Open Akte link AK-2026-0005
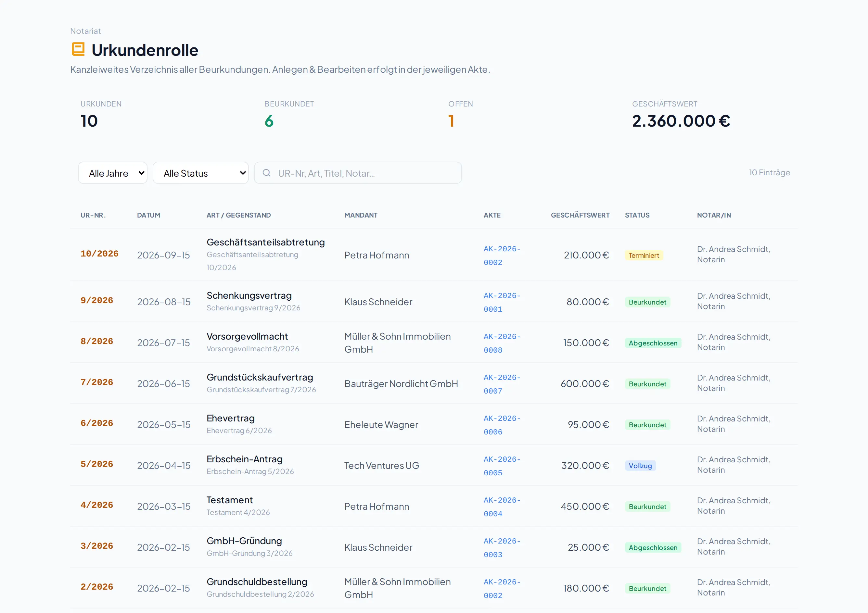 pyautogui.click(x=502, y=466)
